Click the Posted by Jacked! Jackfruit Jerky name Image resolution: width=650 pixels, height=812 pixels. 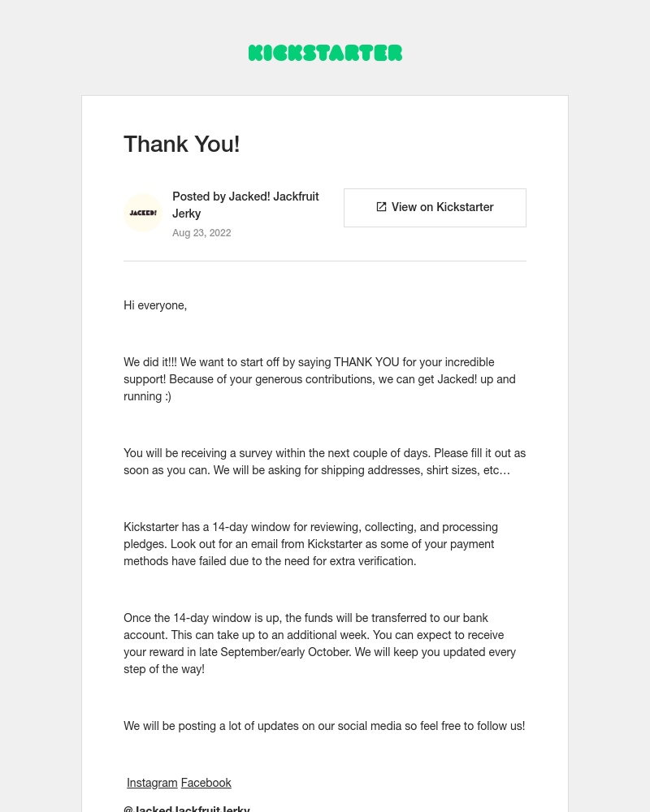point(245,205)
